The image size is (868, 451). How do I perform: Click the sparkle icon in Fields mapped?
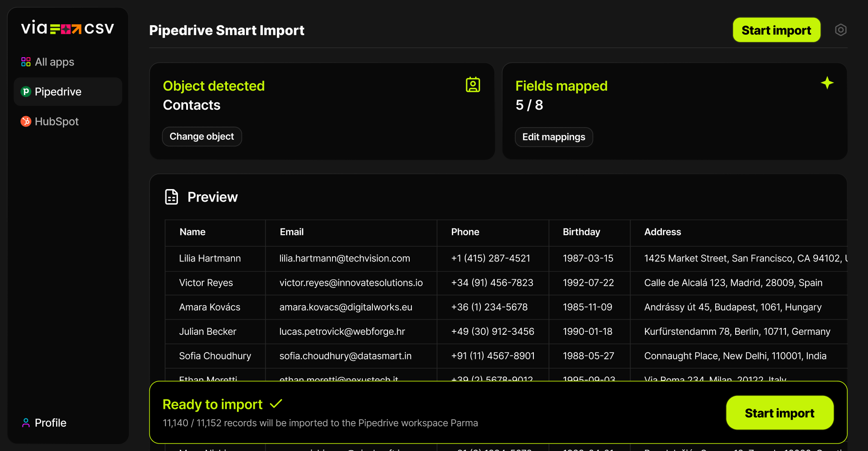point(827,83)
